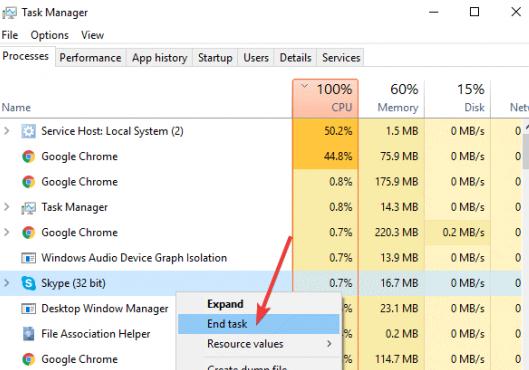The image size is (529, 370).
Task: Click the Task Manager process row icon
Action: (28, 207)
